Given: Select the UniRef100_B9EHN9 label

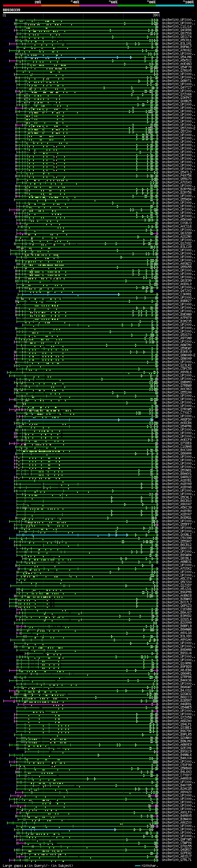Looking at the screenshot, I should click(177, 315).
